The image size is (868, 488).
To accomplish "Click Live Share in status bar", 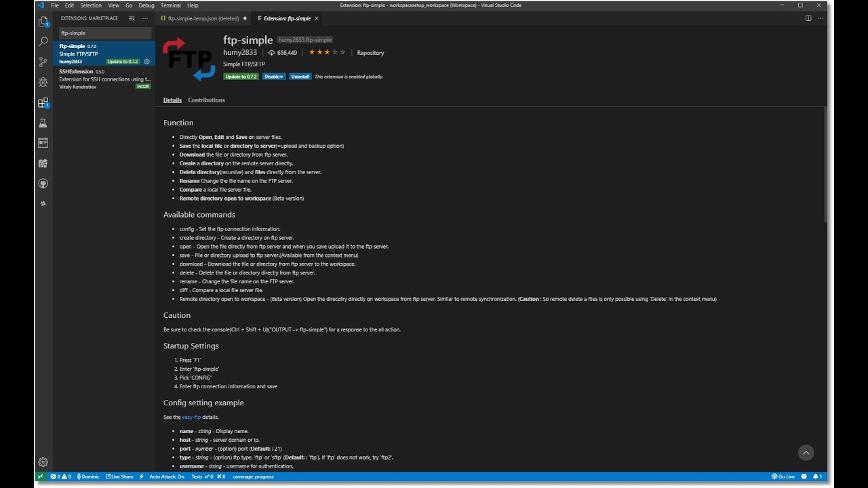I will click(120, 476).
